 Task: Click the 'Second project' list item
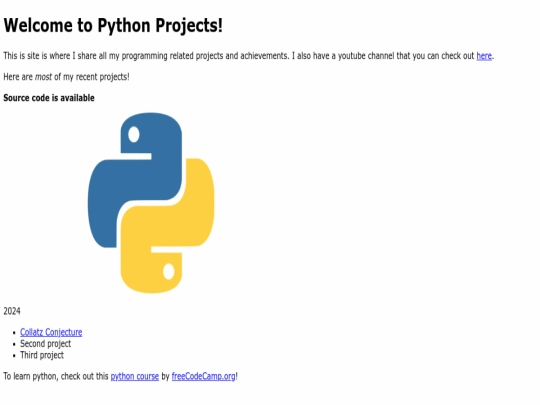45,344
